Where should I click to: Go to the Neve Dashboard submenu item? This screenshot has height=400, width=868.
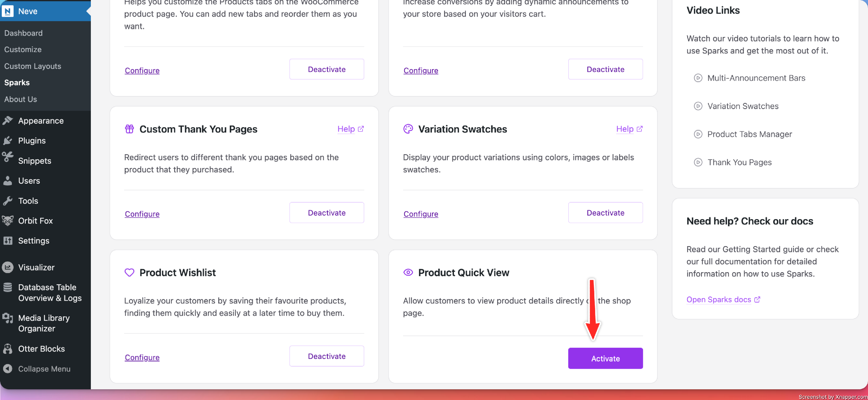23,33
